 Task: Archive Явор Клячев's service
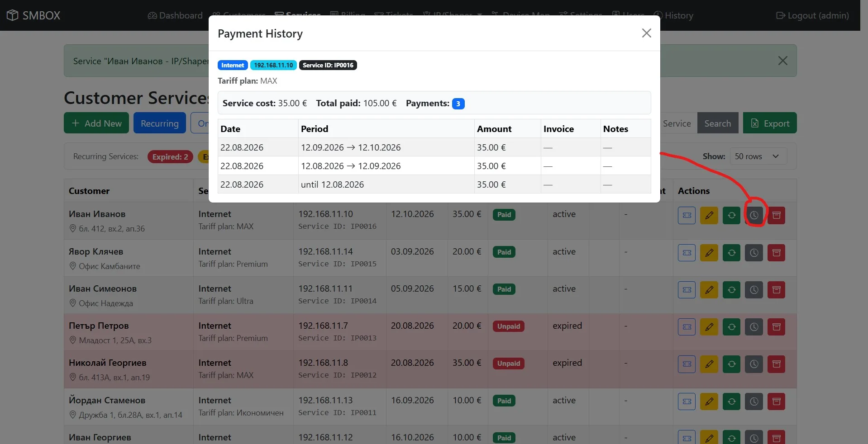(776, 253)
